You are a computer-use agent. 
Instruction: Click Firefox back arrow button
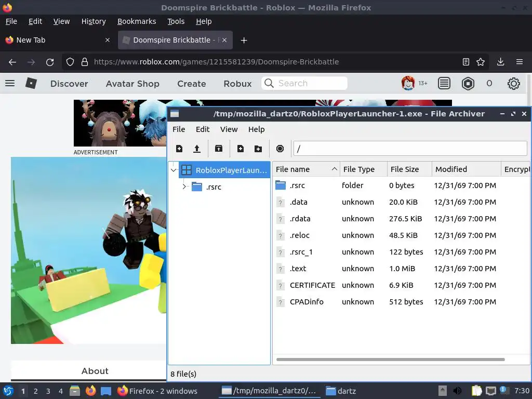click(12, 62)
